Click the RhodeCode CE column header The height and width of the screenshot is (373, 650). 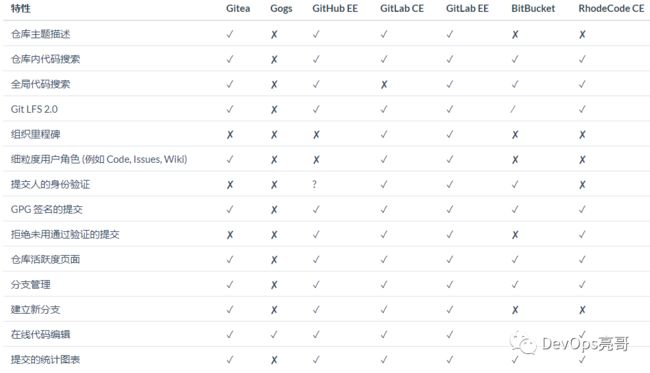(611, 9)
